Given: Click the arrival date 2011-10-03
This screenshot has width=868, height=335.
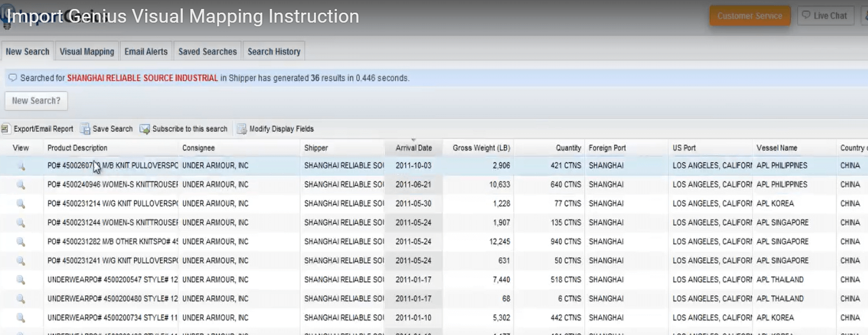Looking at the screenshot, I should 413,166.
